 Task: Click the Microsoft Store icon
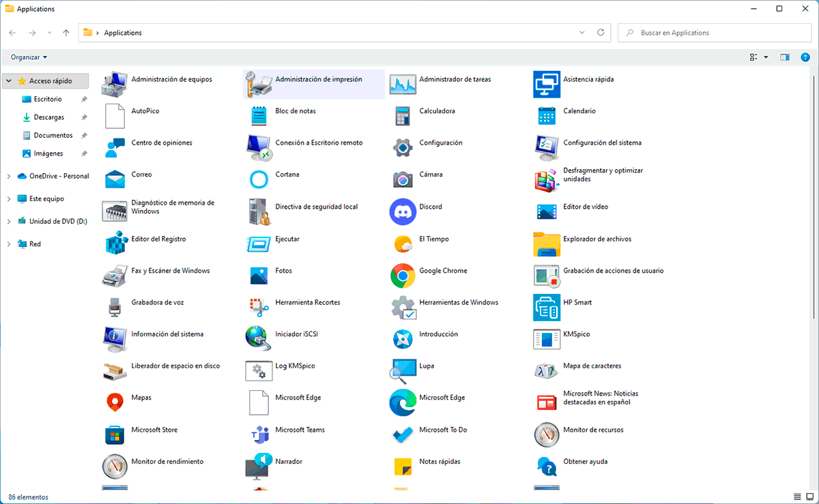pos(115,435)
